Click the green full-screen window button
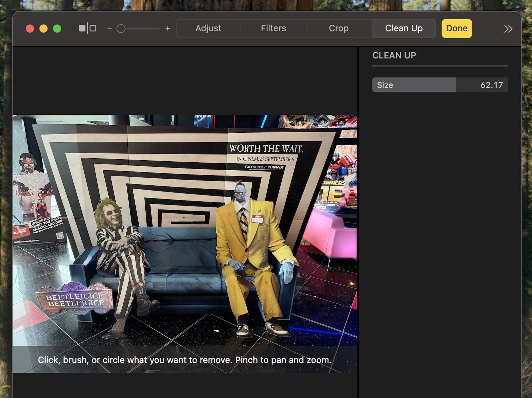The width and height of the screenshot is (532, 398). click(x=57, y=29)
